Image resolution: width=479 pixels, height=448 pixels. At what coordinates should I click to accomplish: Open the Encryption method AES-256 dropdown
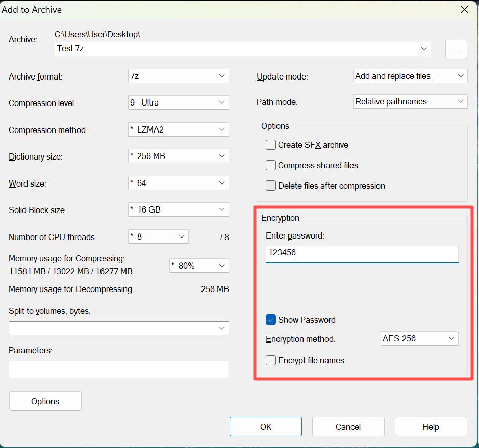419,338
